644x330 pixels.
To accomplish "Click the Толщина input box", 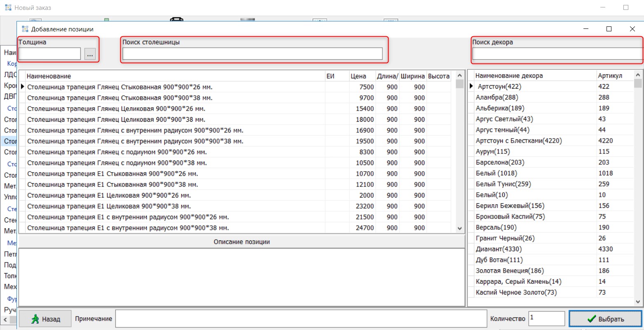I will coord(49,54).
